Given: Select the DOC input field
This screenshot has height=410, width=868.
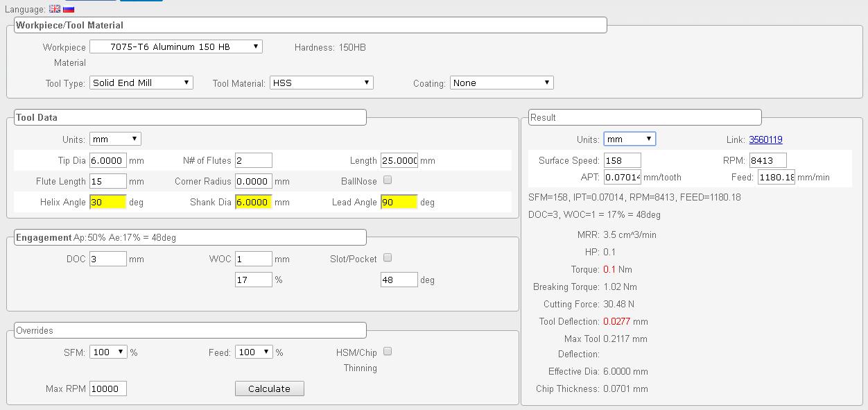Looking at the screenshot, I should 107,259.
